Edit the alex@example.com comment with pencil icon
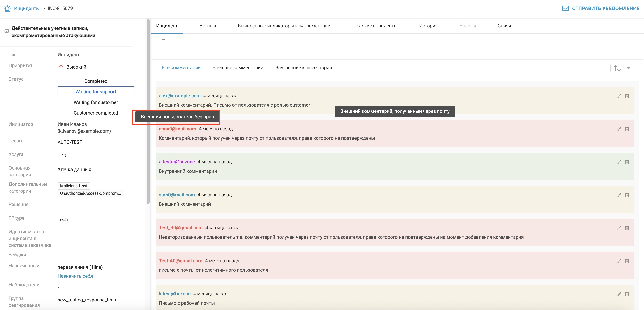Screen dimensions: 644x310 click(619, 96)
